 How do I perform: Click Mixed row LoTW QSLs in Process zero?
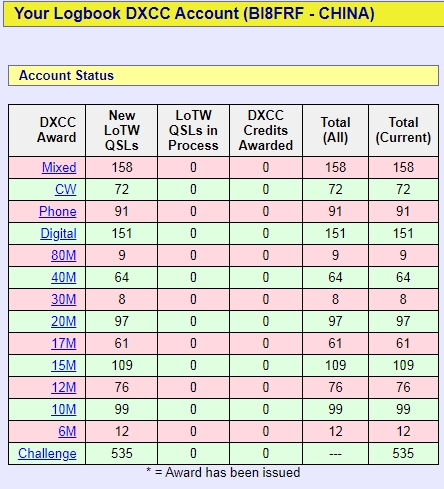193,167
